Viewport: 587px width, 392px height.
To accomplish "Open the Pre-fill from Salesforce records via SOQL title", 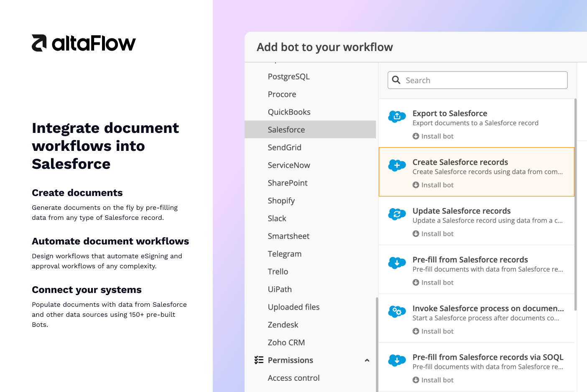I will 488,357.
